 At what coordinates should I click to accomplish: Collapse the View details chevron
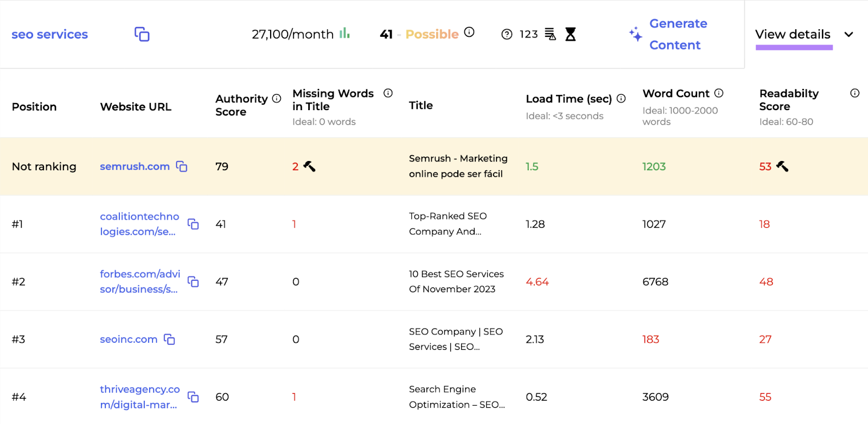click(849, 34)
